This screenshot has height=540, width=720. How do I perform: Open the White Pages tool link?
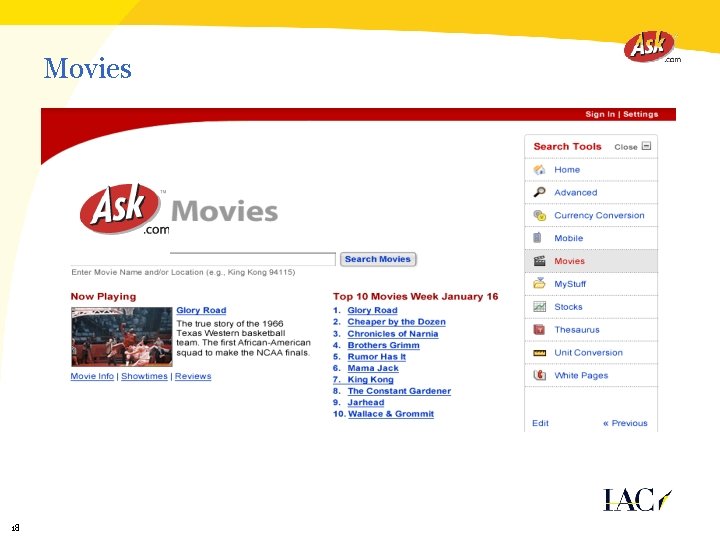[581, 376]
